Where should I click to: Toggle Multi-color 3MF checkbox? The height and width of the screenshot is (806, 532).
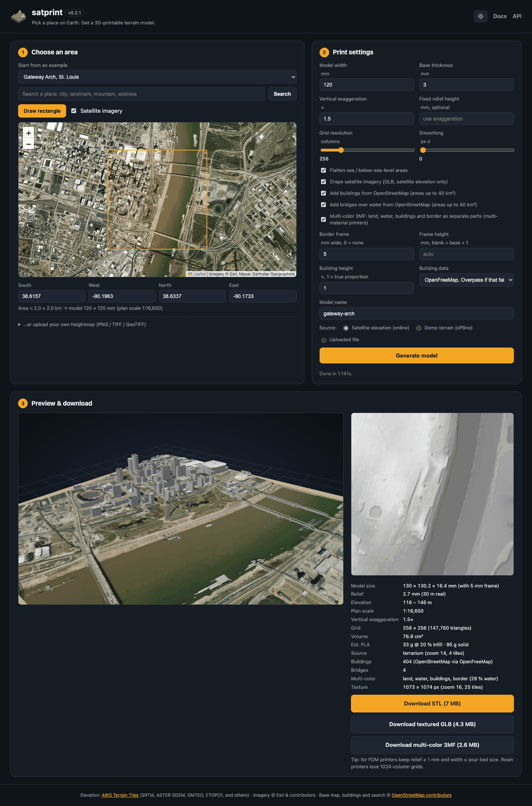(324, 220)
